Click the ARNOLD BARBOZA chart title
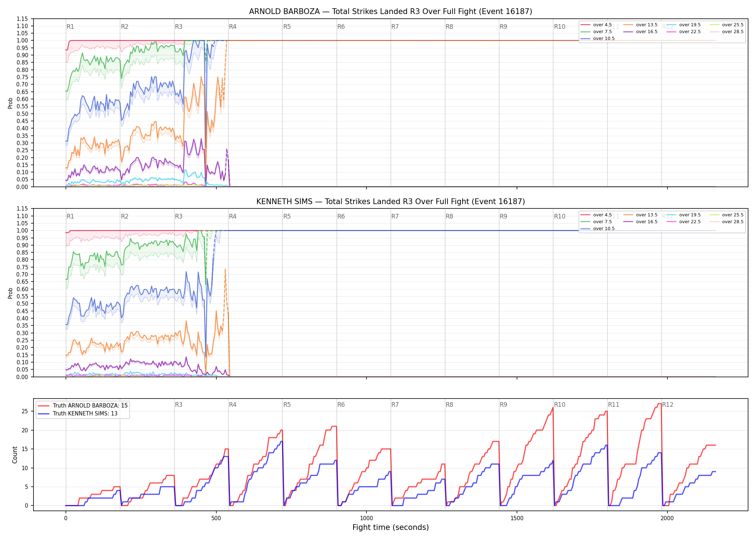Image resolution: width=756 pixels, height=540 pixels. click(391, 12)
